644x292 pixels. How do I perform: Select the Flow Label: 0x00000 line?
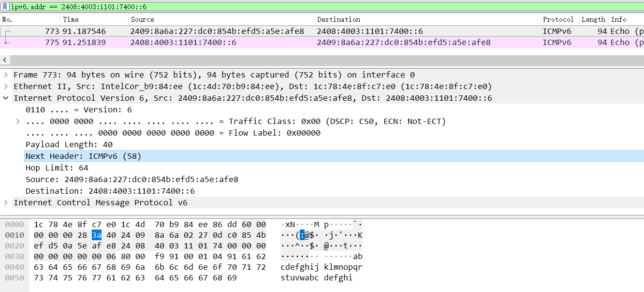[x=173, y=133]
